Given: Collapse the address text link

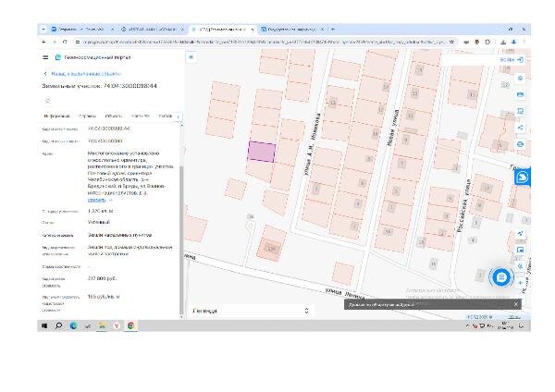Looking at the screenshot, I should [96, 200].
